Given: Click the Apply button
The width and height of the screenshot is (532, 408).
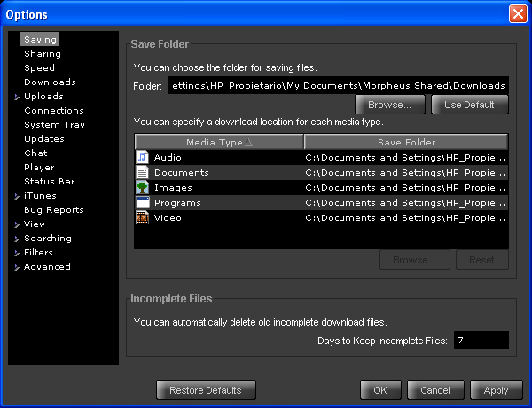Looking at the screenshot, I should [x=496, y=390].
